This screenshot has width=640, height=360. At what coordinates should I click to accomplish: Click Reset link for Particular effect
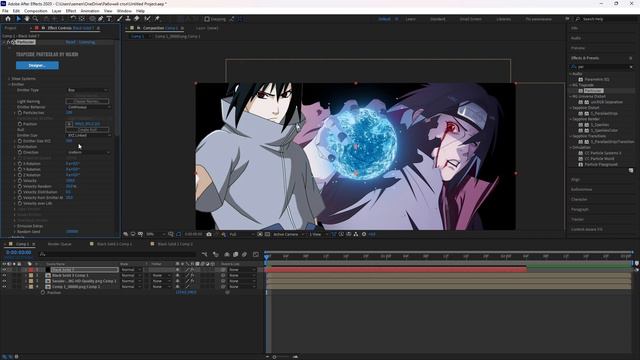coord(70,42)
